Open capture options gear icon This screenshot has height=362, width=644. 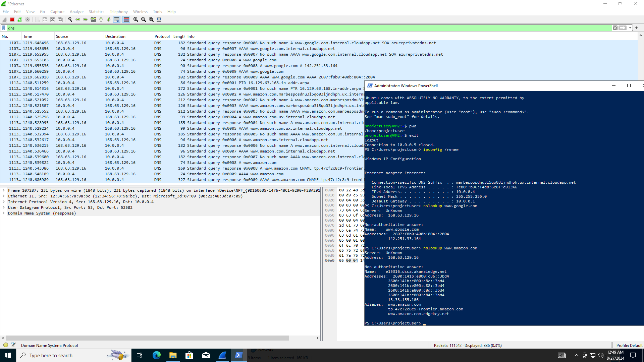[28, 19]
